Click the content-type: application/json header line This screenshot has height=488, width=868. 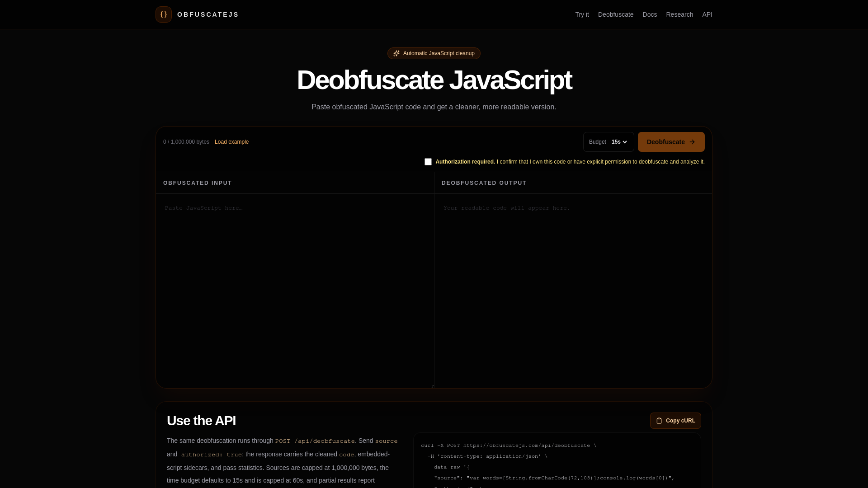click(487, 456)
